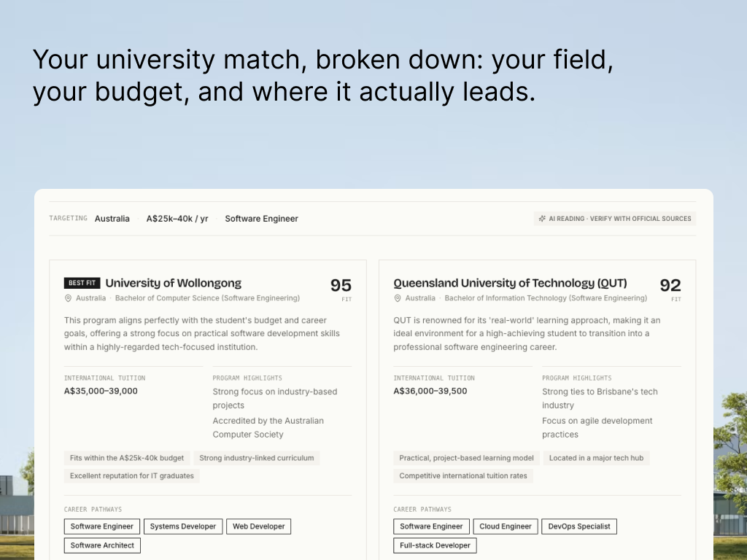
Task: Click the Australia targeting filter
Action: click(x=112, y=219)
